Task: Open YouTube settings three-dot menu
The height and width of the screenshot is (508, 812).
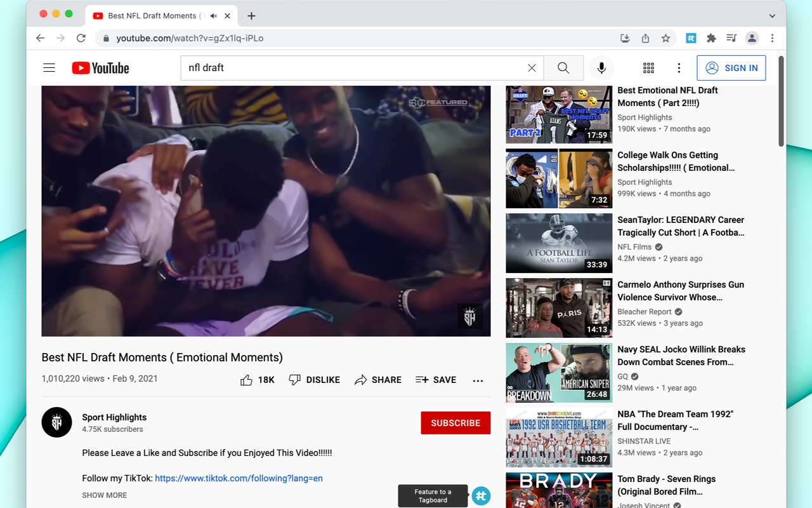Action: click(x=679, y=68)
